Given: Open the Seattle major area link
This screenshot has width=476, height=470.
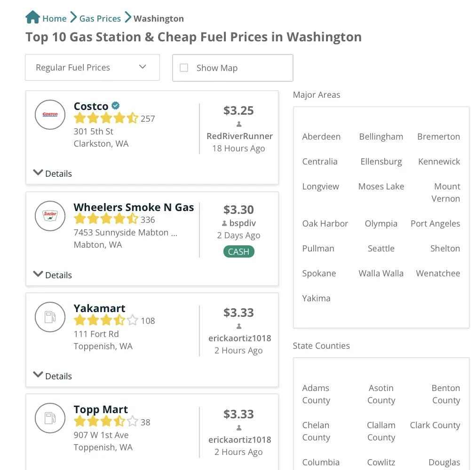Looking at the screenshot, I should (381, 248).
